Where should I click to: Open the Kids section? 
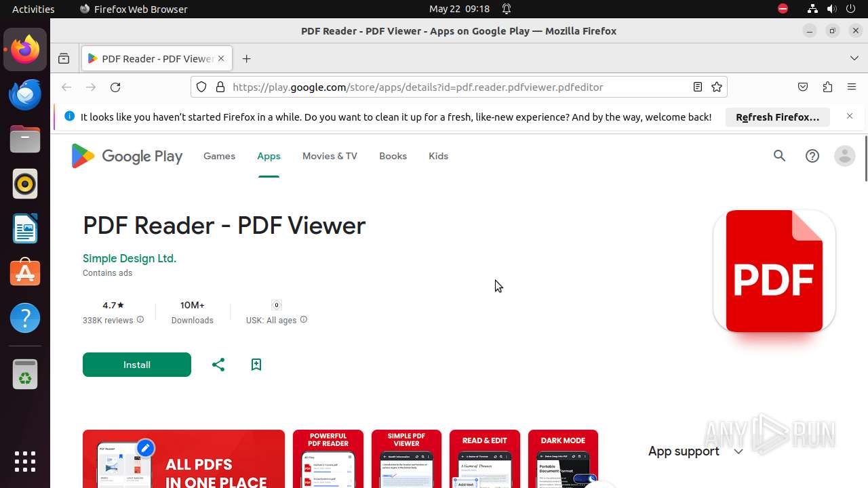(x=439, y=156)
